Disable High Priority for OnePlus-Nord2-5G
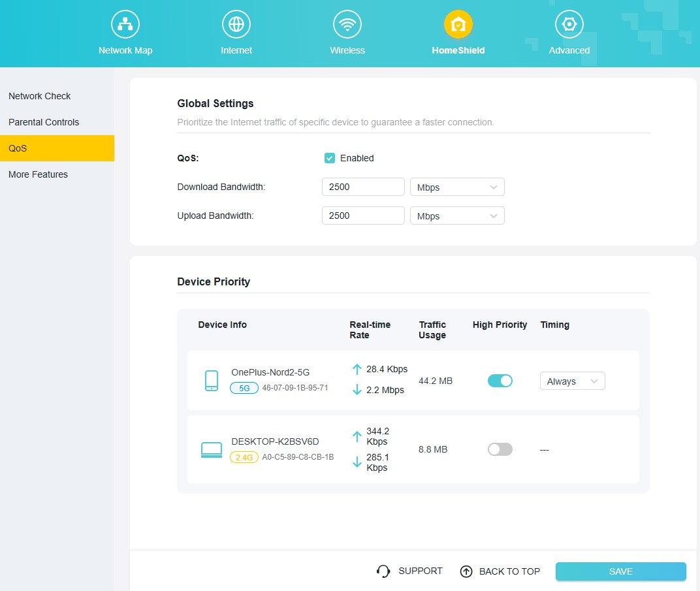Image resolution: width=700 pixels, height=591 pixels. [x=500, y=381]
